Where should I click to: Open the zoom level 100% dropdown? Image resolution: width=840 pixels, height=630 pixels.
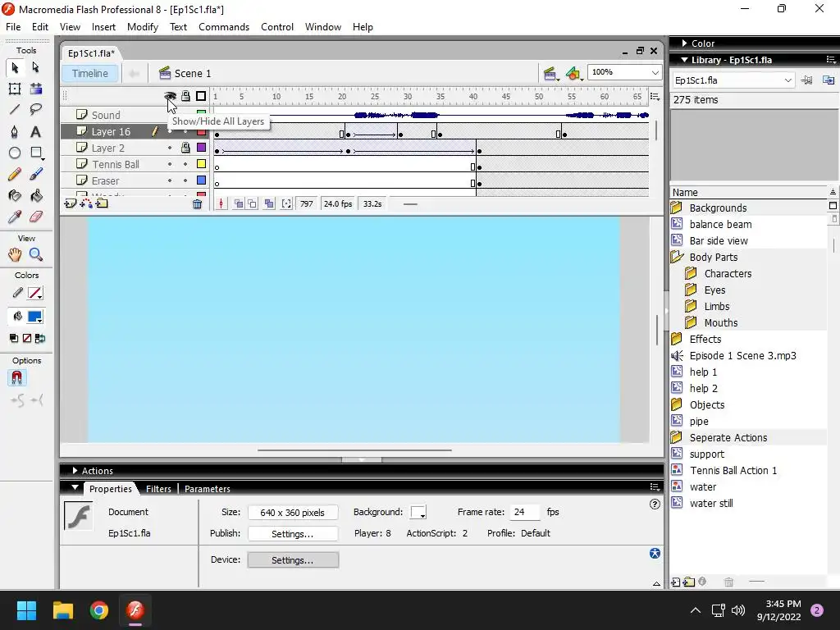click(x=655, y=72)
